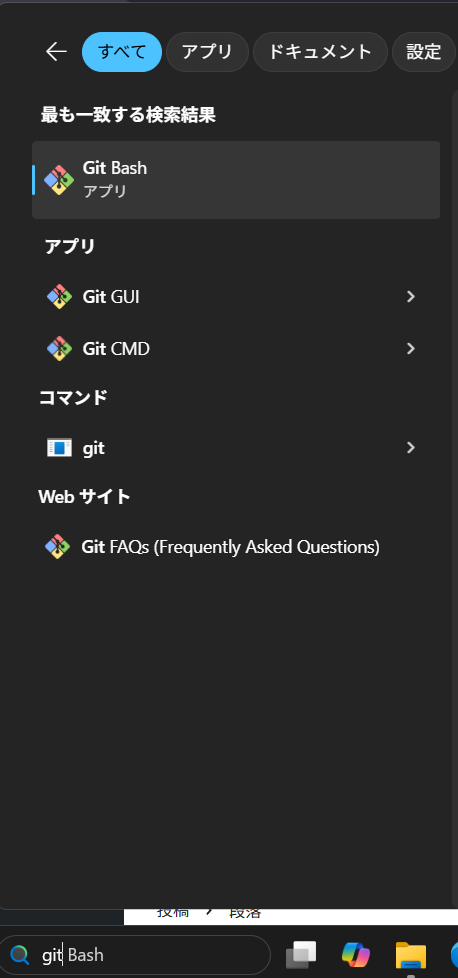The image size is (458, 978).
Task: Click the Git FAQs website icon
Action: [57, 547]
